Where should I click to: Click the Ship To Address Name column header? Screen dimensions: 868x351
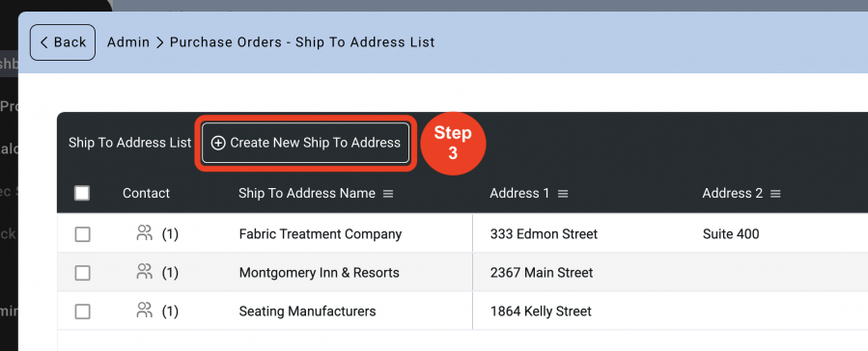click(x=307, y=194)
